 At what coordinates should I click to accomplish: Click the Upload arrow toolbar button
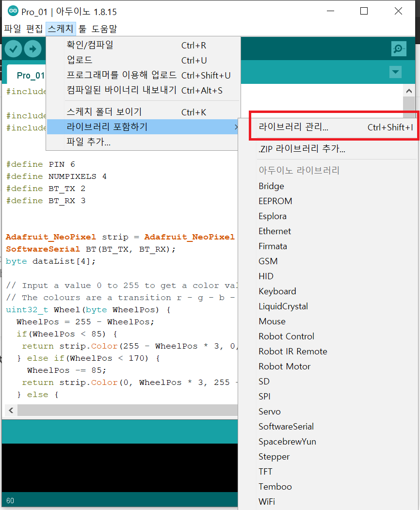(x=33, y=49)
